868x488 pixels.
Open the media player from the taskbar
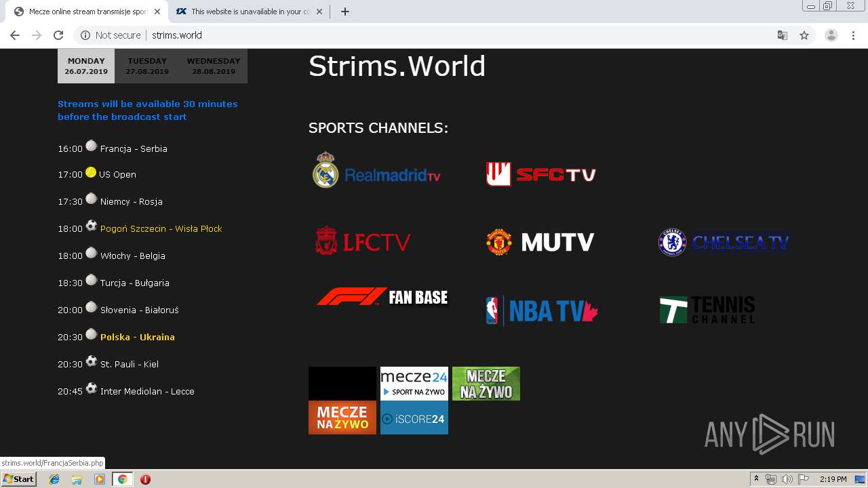pos(100,479)
